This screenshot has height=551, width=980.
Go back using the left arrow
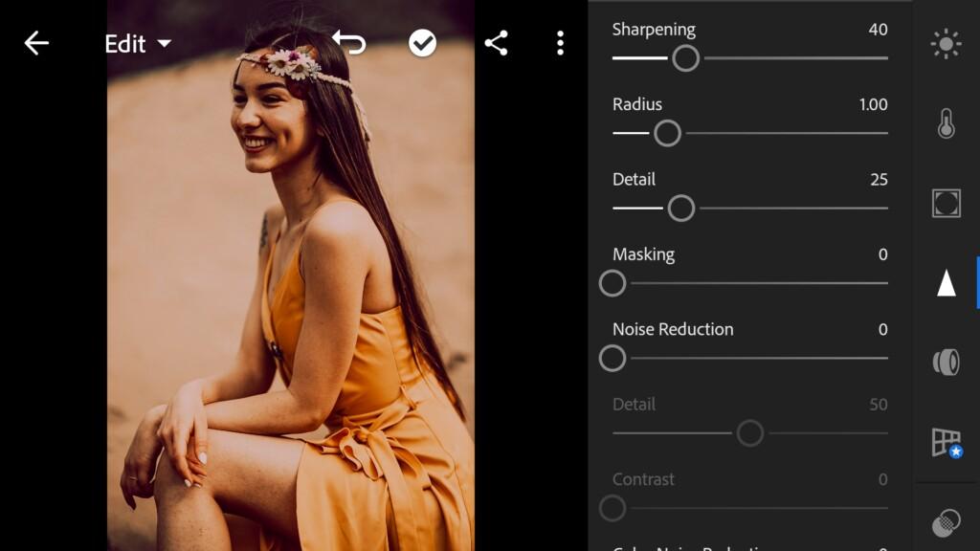pos(36,43)
